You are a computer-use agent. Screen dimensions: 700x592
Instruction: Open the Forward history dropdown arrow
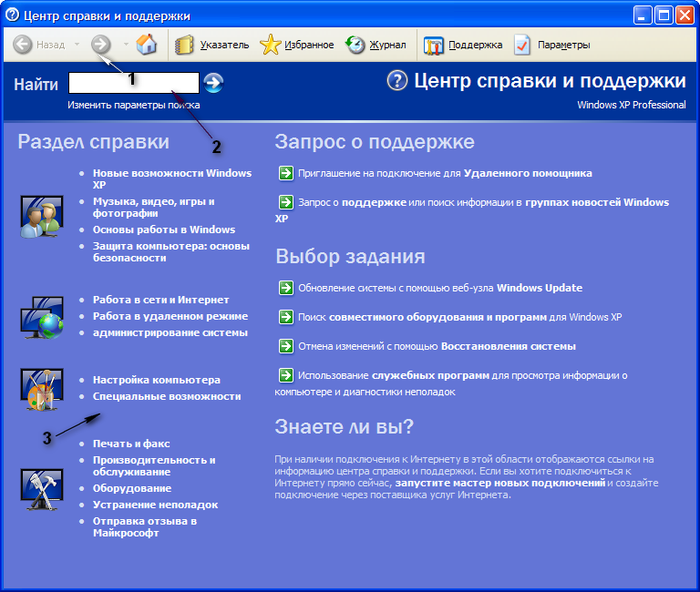point(126,44)
